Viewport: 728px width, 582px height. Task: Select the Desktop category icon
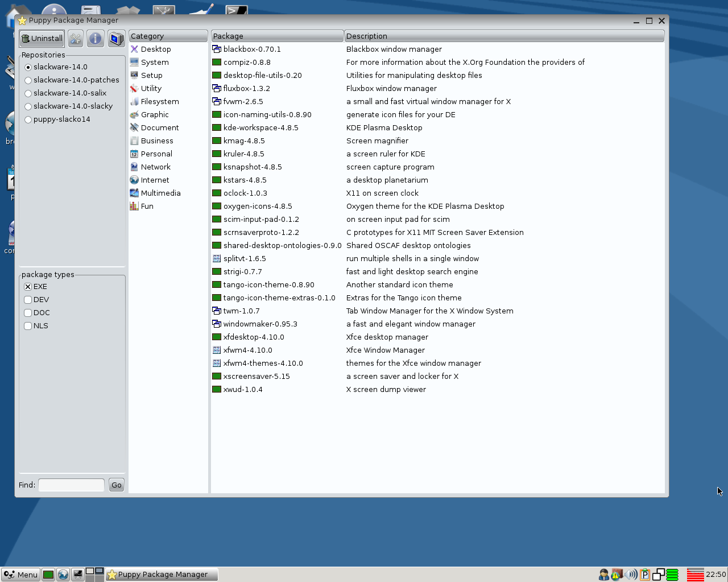click(134, 49)
